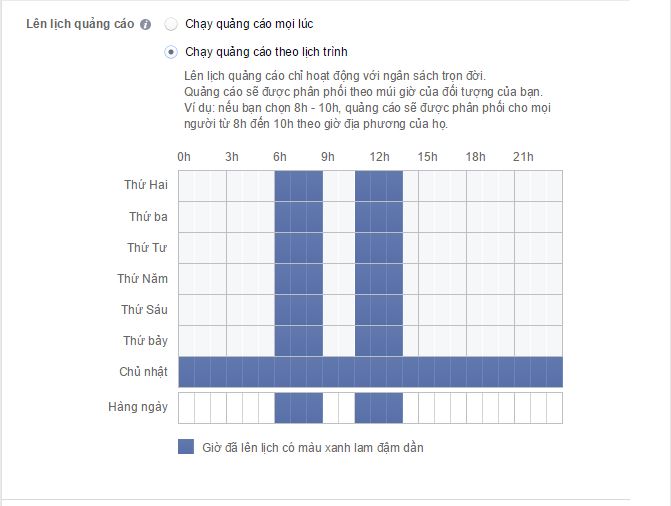Select the 9h cell in Thứ Sáu row
The width and height of the screenshot is (671, 506).
tap(330, 309)
